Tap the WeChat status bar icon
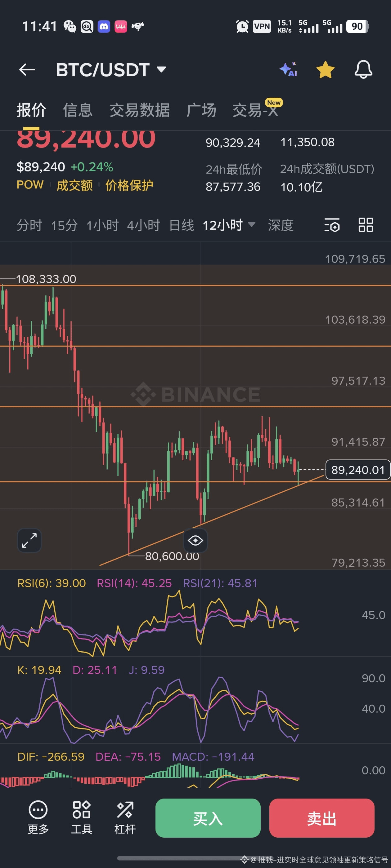 coord(70,26)
